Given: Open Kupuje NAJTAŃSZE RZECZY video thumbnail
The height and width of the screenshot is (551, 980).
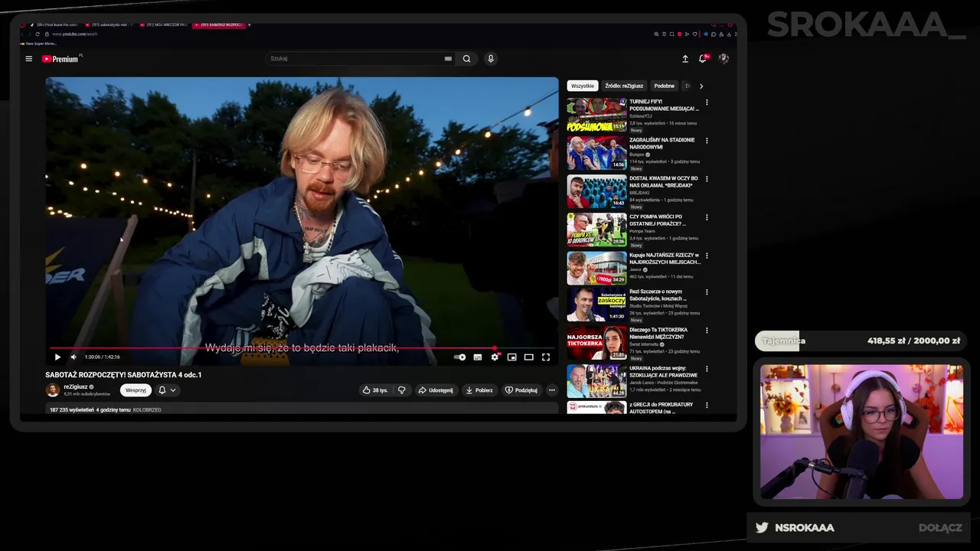Looking at the screenshot, I should click(596, 268).
